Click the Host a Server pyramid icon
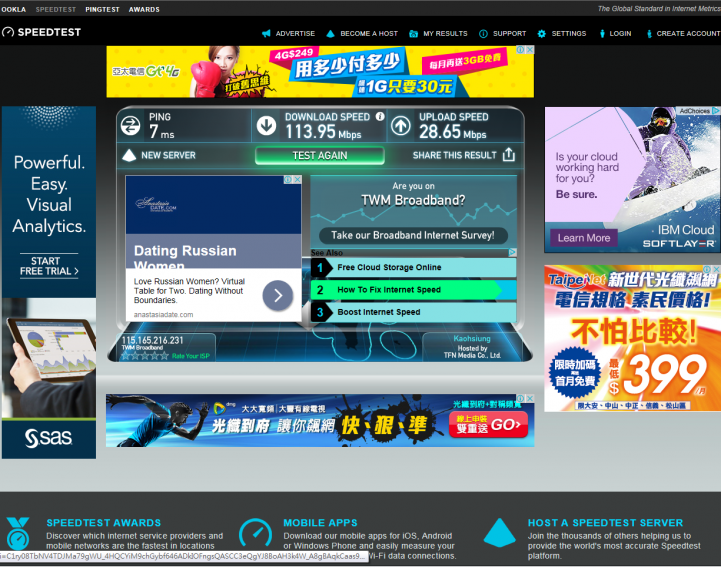This screenshot has height=568, width=721. click(500, 533)
